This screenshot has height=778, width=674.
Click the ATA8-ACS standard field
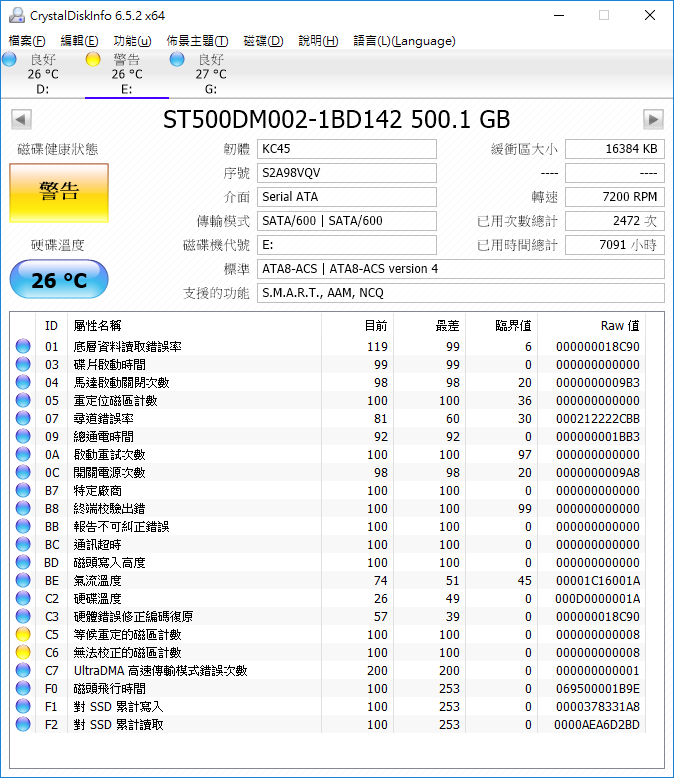tap(461, 269)
